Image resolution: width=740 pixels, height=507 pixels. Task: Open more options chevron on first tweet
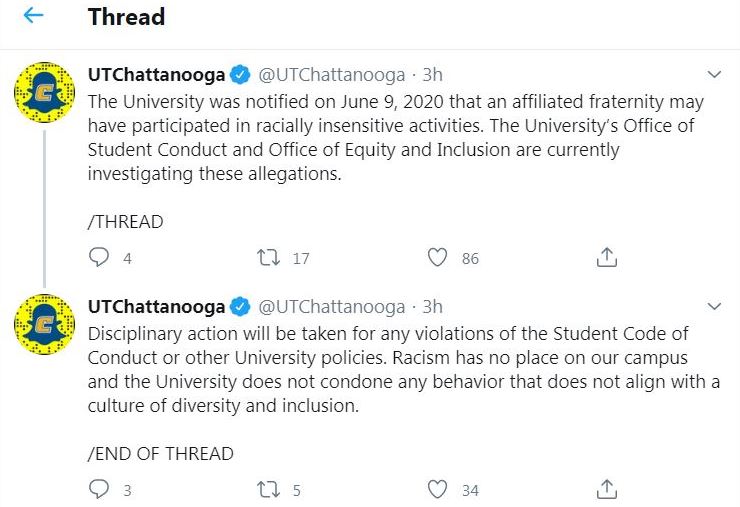[x=715, y=75]
